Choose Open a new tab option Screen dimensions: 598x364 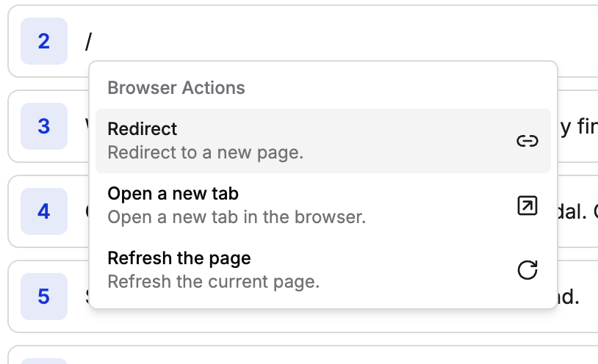173,194
